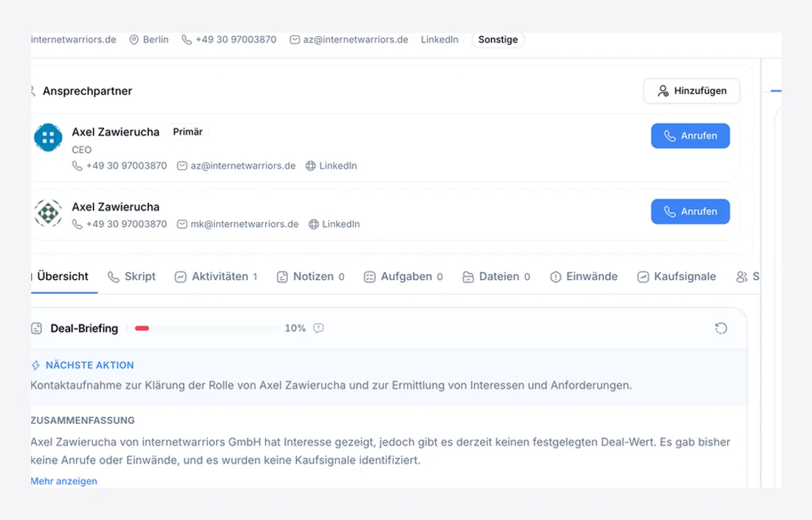Screen dimensions: 812x520
Task: Click the globe icon in second contact row
Action: (x=313, y=225)
